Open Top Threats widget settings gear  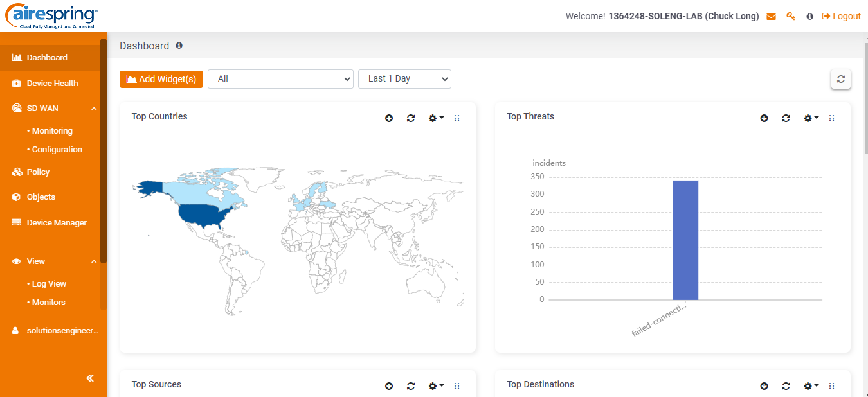tap(811, 118)
